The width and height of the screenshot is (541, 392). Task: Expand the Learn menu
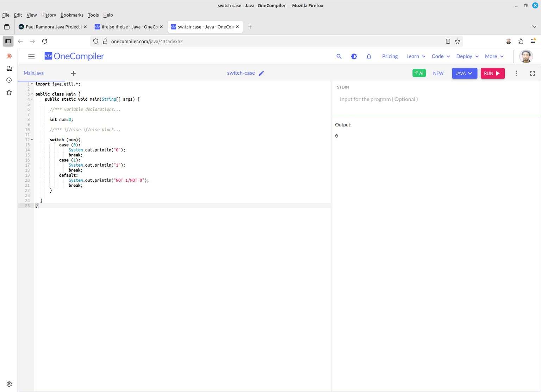coord(416,56)
